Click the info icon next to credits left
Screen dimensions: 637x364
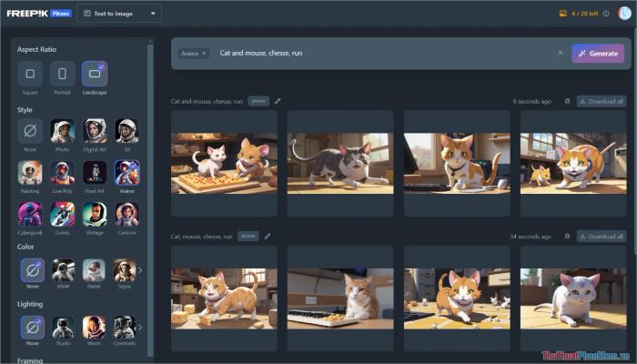pos(606,14)
